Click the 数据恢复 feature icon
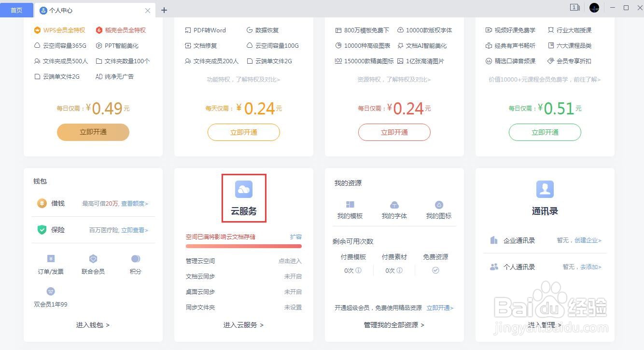Image resolution: width=644 pixels, height=350 pixels. [x=250, y=30]
